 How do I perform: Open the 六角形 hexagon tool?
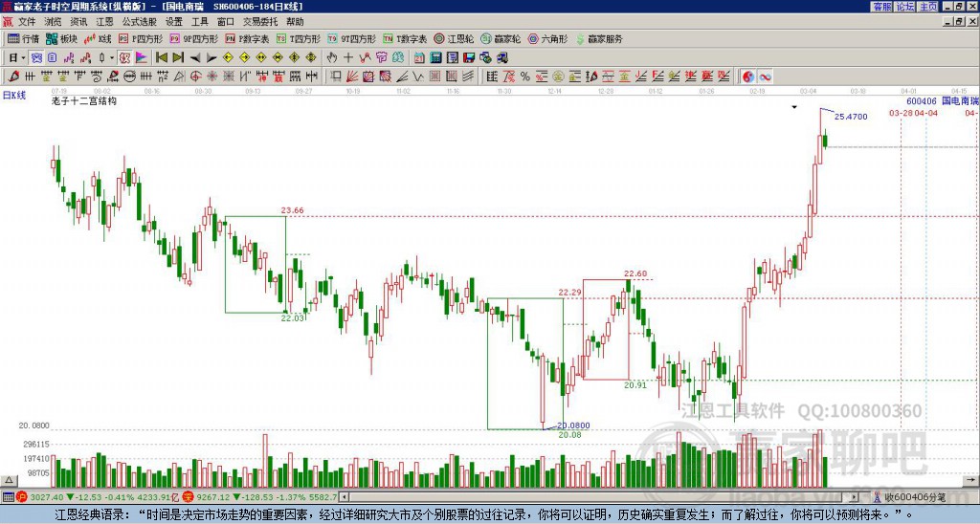click(x=547, y=38)
